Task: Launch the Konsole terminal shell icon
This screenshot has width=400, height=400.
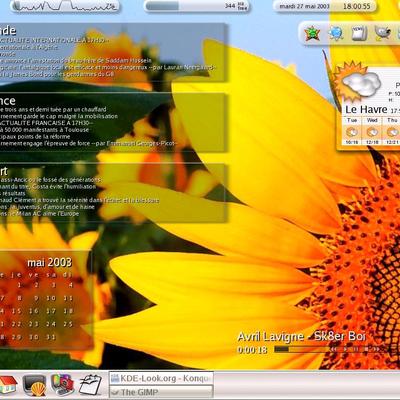Action: [34, 385]
